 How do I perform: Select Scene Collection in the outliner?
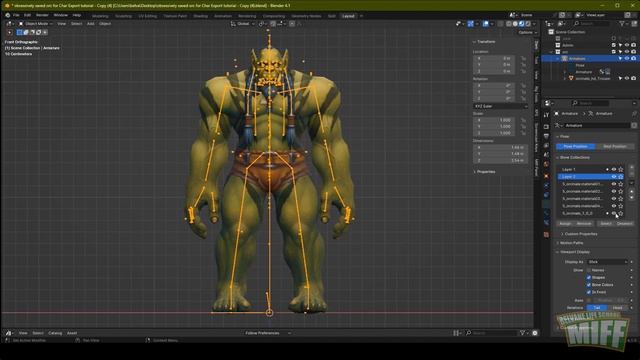[x=570, y=32]
